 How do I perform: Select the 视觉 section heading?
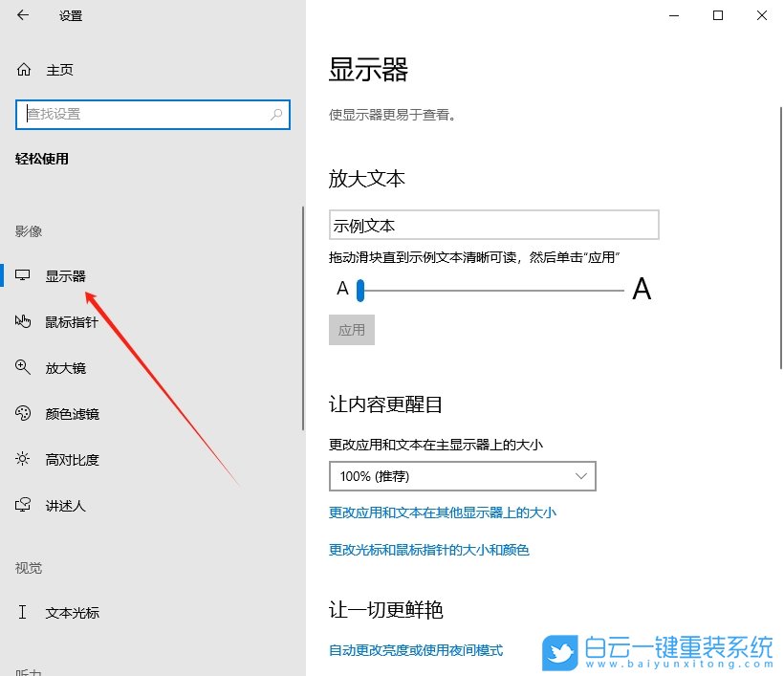click(29, 568)
